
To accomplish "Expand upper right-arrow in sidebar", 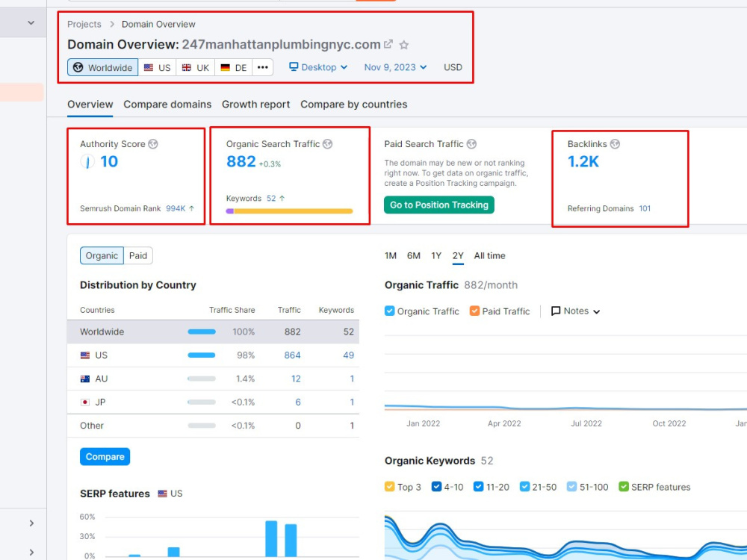I will point(31,523).
